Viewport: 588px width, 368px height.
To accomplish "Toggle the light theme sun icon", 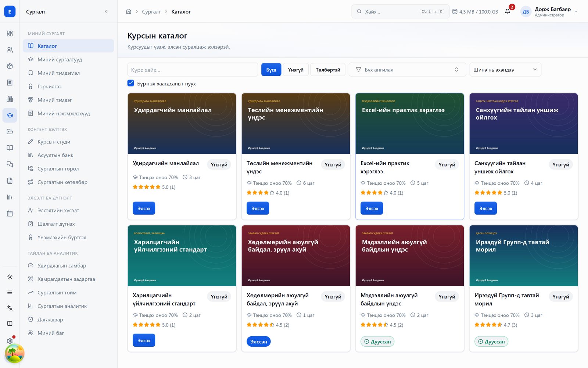I will 10,277.
